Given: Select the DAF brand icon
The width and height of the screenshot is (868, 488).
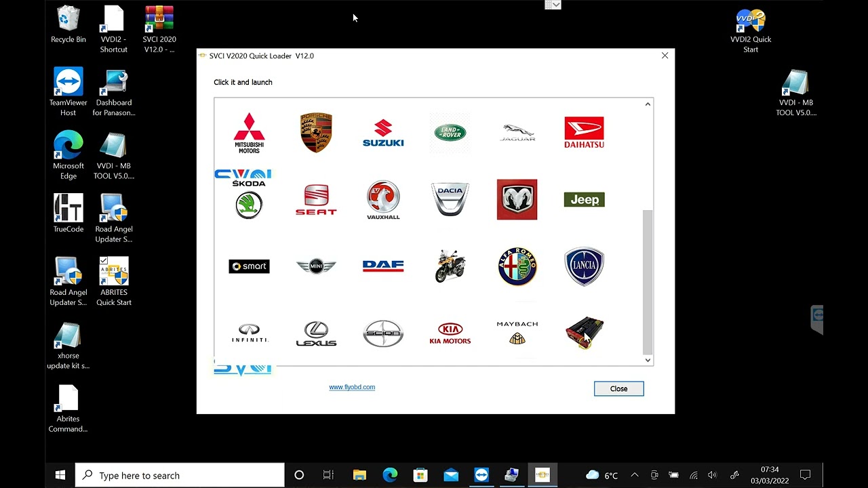Looking at the screenshot, I should (383, 266).
